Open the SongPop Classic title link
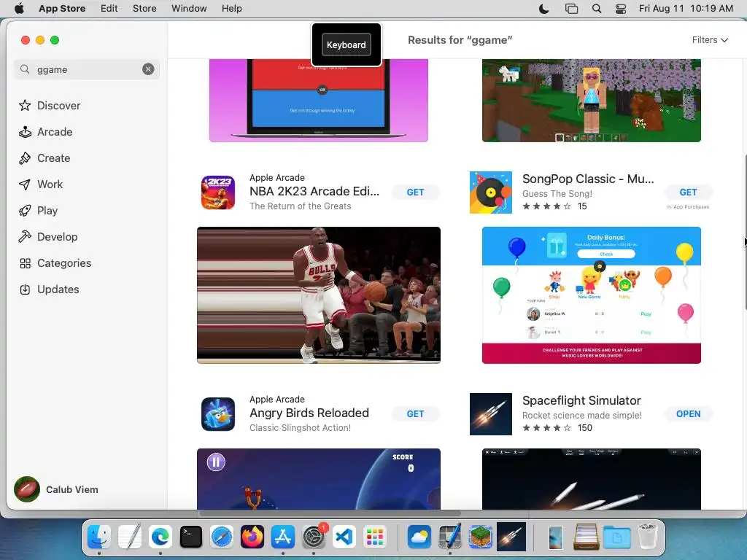Image resolution: width=747 pixels, height=560 pixels. click(588, 179)
